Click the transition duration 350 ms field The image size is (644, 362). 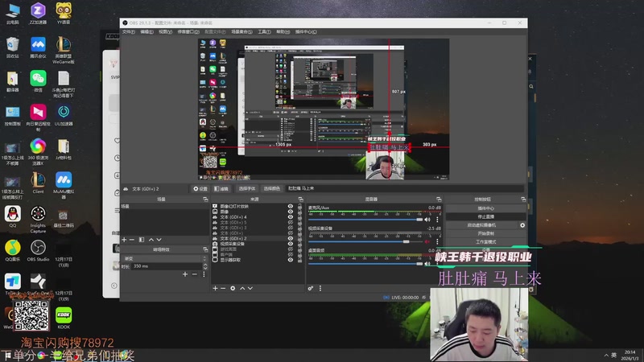coord(167,266)
